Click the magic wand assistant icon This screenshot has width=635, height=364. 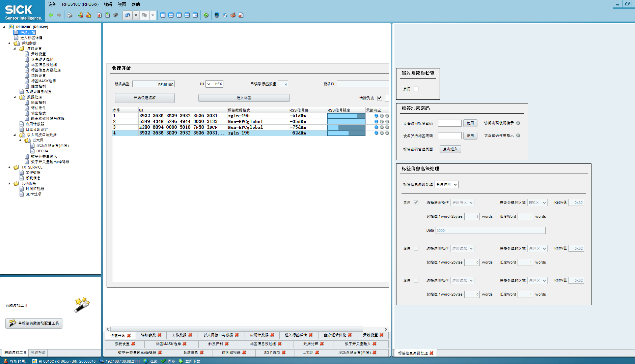(82, 305)
